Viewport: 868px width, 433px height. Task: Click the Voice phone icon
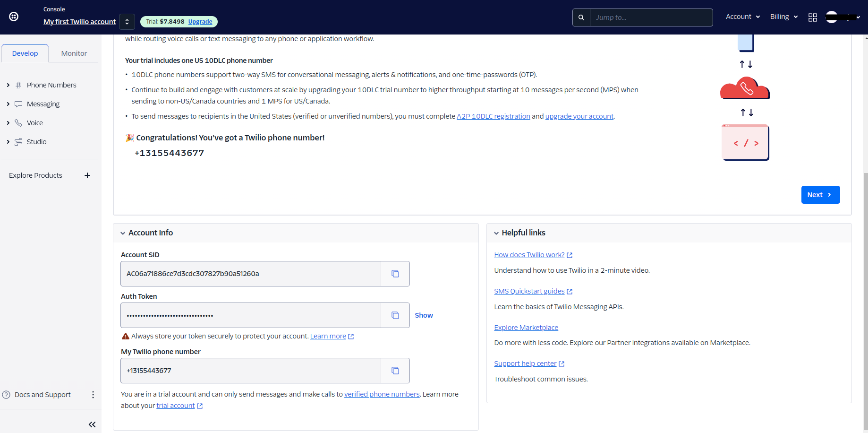[18, 123]
